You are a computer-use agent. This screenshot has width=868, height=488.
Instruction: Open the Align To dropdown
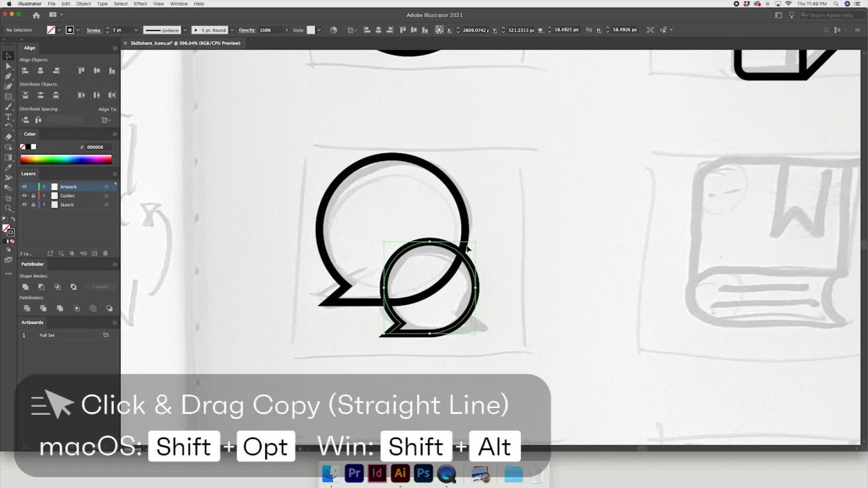coord(106,120)
